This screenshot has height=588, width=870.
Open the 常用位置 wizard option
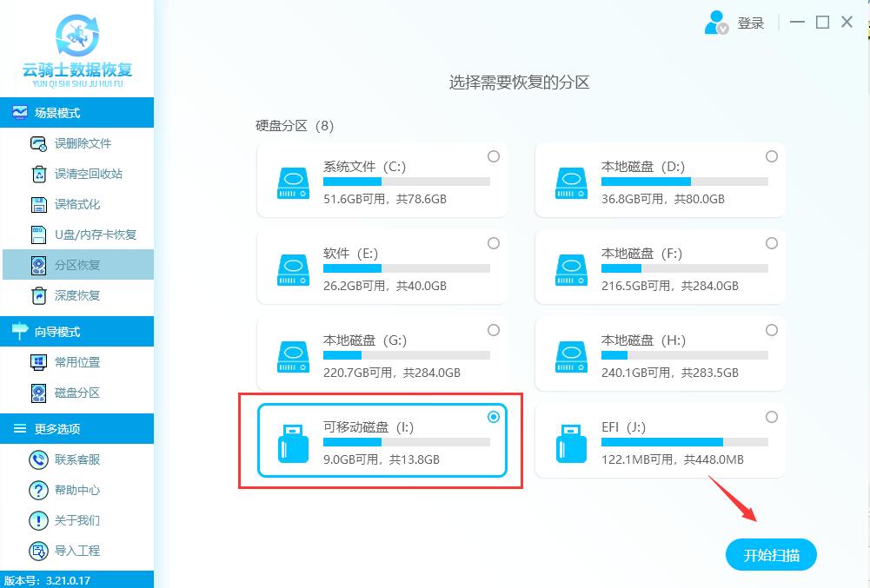tap(77, 362)
